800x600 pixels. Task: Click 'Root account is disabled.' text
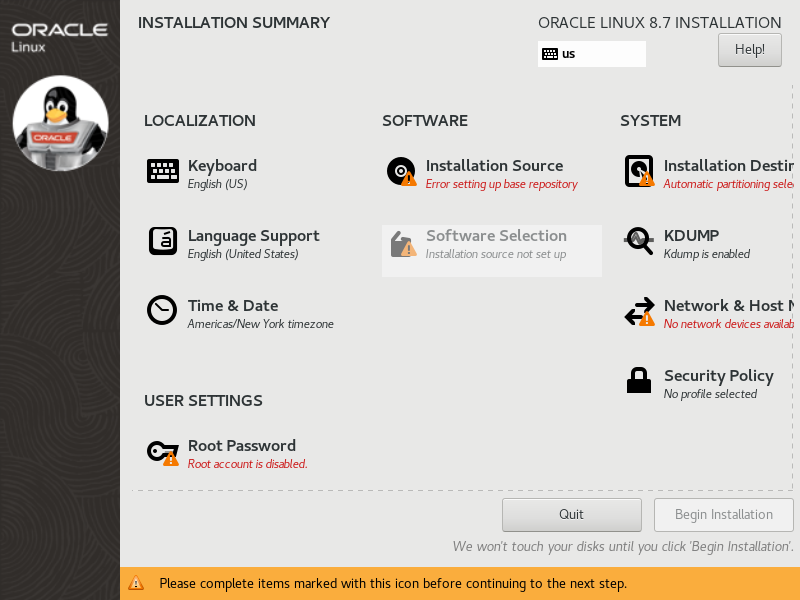pyautogui.click(x=247, y=464)
